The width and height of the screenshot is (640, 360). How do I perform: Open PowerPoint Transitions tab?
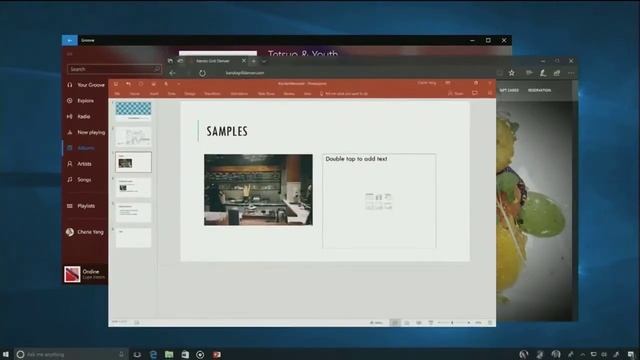click(x=212, y=94)
